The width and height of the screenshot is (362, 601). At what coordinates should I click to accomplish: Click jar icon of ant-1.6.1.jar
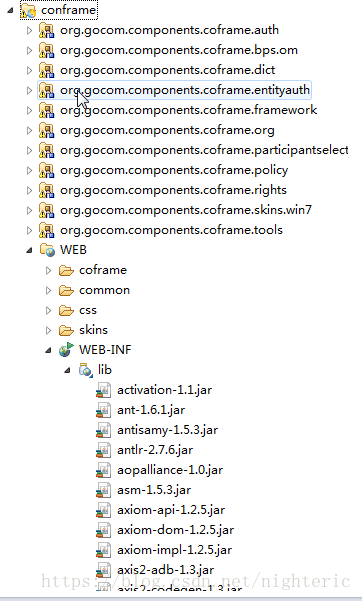tap(104, 410)
